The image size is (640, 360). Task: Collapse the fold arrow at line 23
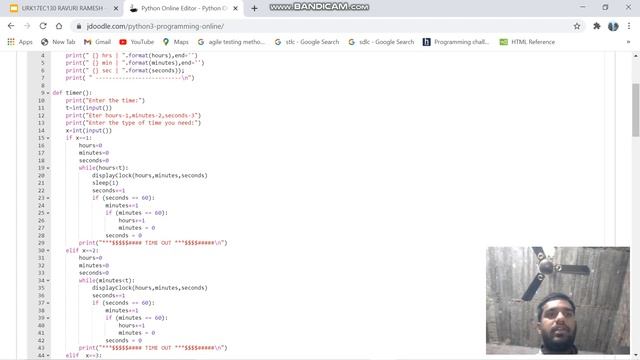pos(48,198)
